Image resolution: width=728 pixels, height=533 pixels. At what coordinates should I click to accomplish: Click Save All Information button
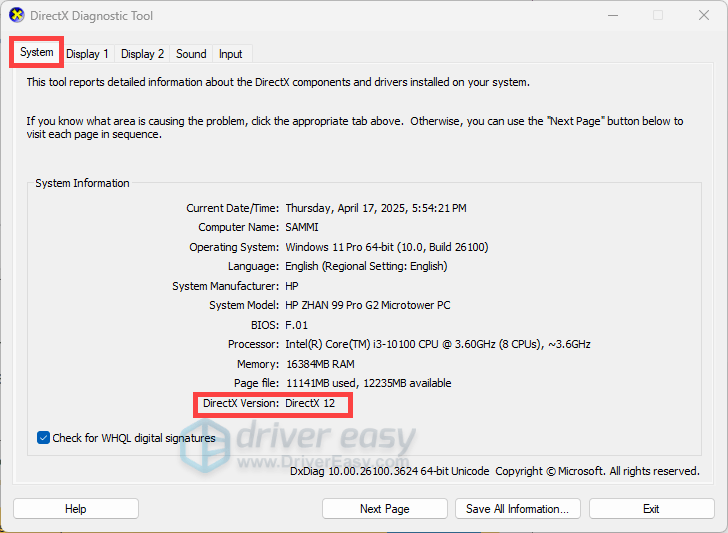point(517,509)
